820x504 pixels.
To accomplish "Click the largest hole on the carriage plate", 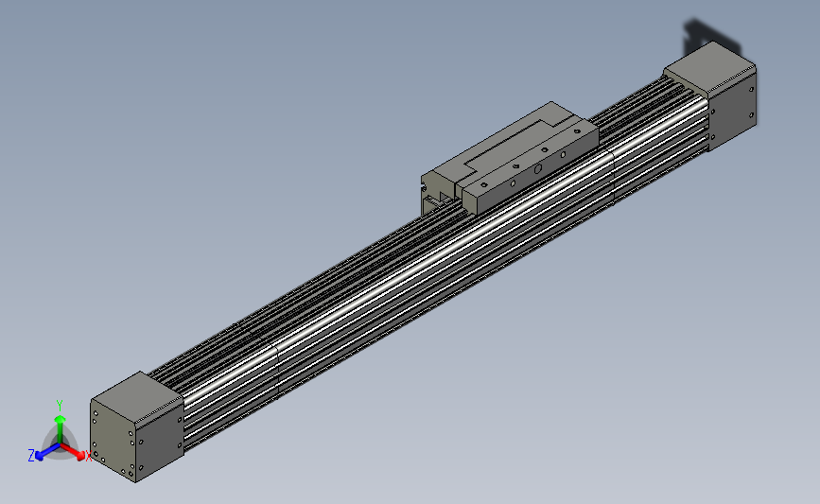I will coord(537,169).
